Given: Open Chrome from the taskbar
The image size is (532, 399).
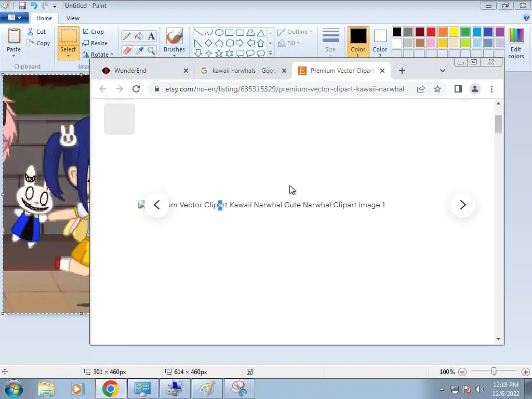Looking at the screenshot, I should click(110, 389).
